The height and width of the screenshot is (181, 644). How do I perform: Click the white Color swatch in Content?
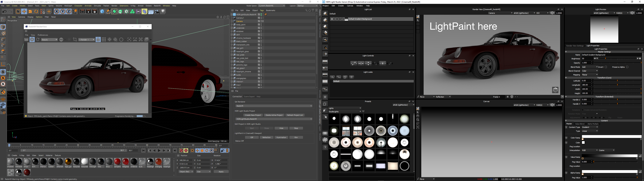(583, 143)
